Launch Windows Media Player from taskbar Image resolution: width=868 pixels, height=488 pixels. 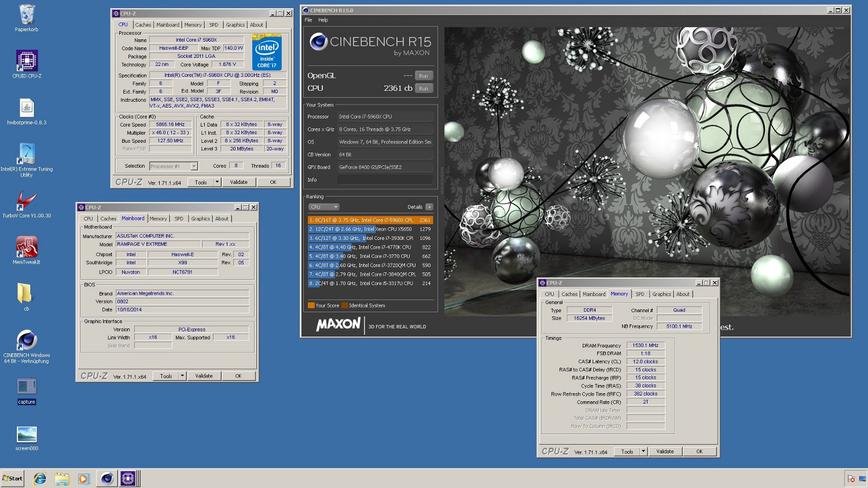pos(84,479)
